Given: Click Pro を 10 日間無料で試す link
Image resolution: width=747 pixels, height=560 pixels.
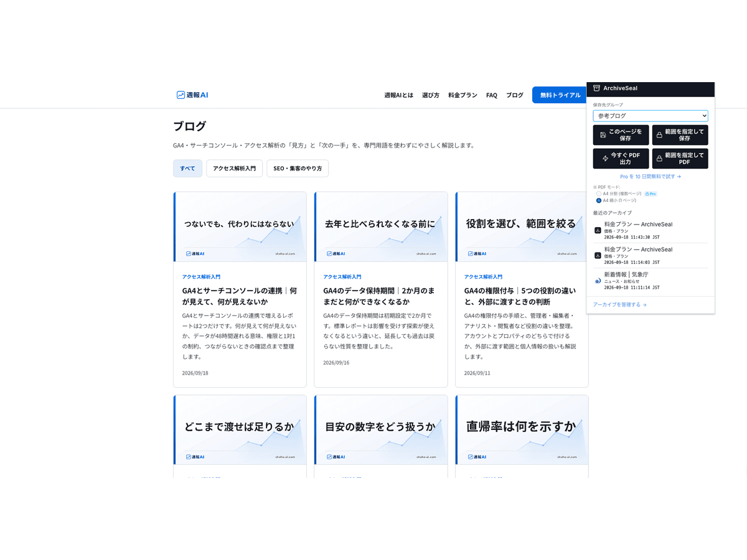Looking at the screenshot, I should point(651,177).
